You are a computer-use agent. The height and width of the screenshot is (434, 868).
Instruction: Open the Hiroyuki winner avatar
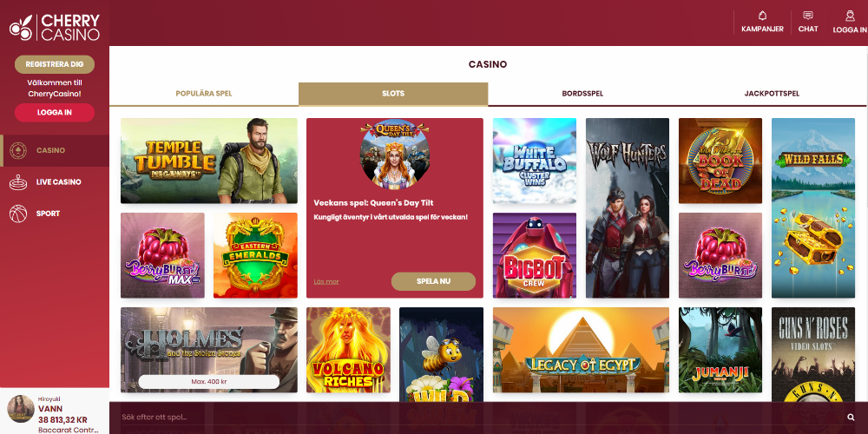pos(21,409)
